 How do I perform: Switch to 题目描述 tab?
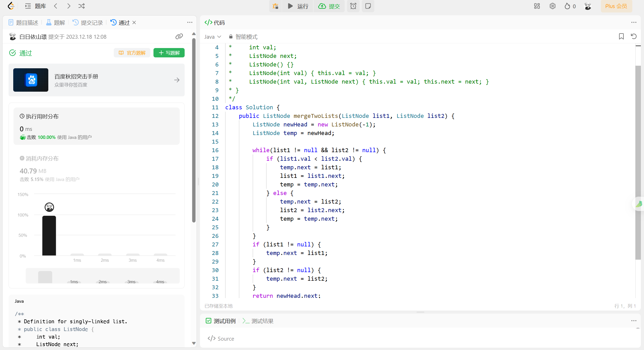pyautogui.click(x=23, y=23)
